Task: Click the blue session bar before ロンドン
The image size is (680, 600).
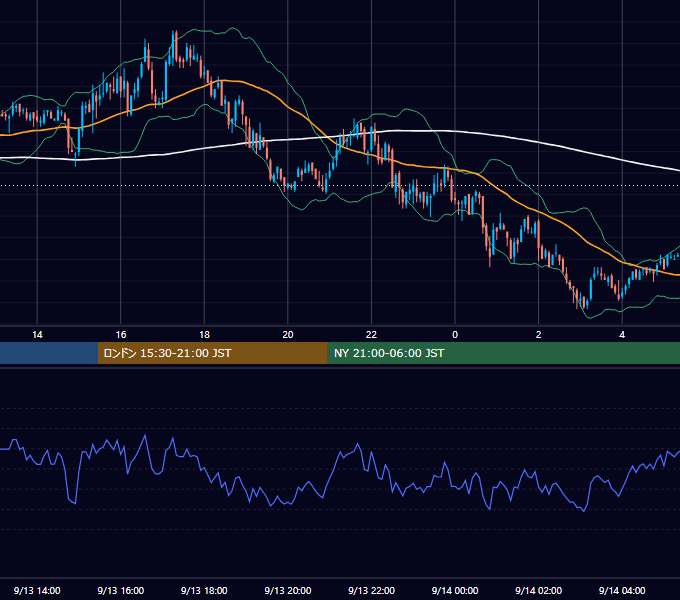Action: click(49, 353)
